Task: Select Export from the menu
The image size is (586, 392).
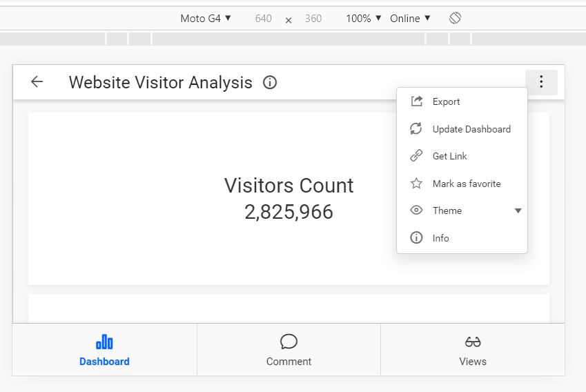Action: click(x=462, y=101)
